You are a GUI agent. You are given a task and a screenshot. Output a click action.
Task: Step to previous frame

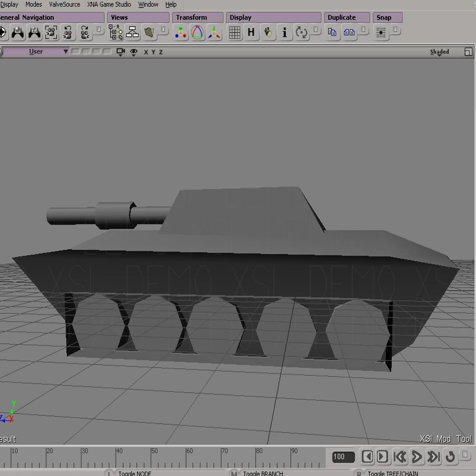[x=367, y=456]
